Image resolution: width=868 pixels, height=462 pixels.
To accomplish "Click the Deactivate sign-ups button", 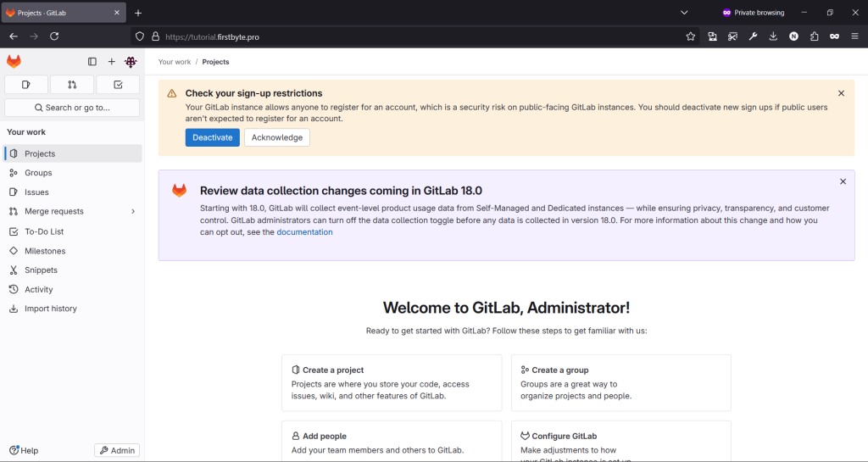I will (213, 137).
